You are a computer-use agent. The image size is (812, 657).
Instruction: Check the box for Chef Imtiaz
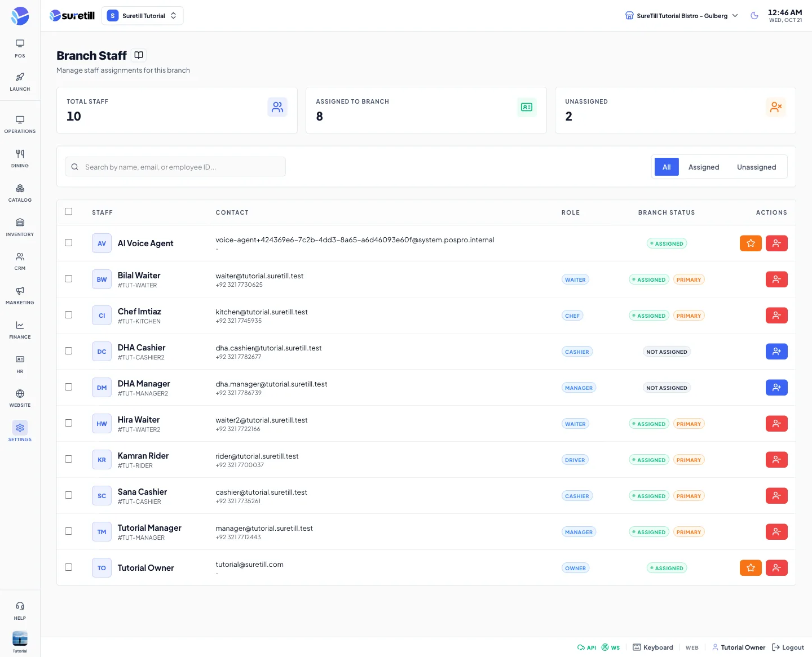pyautogui.click(x=69, y=315)
